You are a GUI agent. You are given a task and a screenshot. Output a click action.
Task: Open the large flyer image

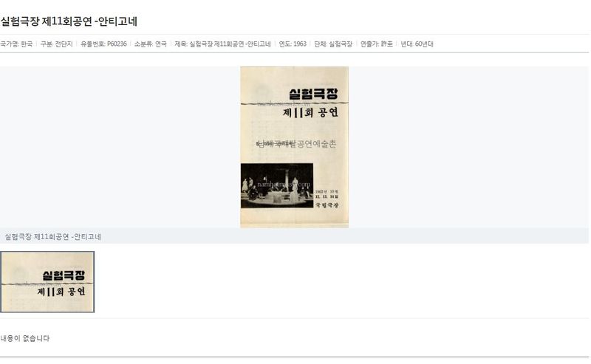[294, 147]
